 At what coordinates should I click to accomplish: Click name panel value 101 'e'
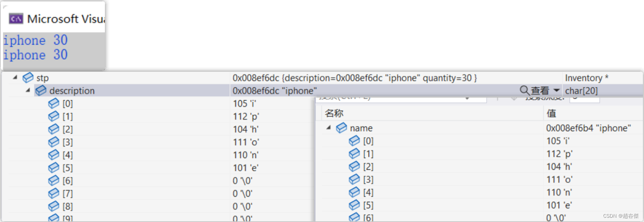559,205
